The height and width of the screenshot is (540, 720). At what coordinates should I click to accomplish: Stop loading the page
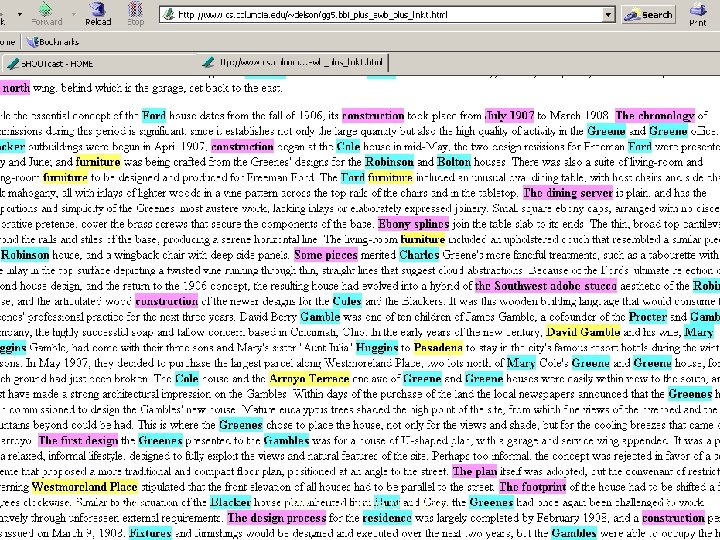135,14
